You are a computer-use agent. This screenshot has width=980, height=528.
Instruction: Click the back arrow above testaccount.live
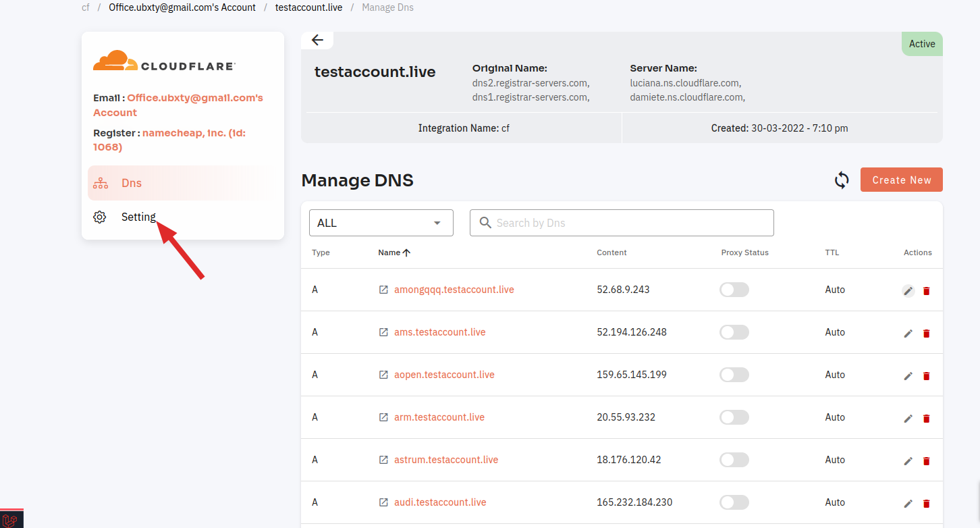pos(317,40)
